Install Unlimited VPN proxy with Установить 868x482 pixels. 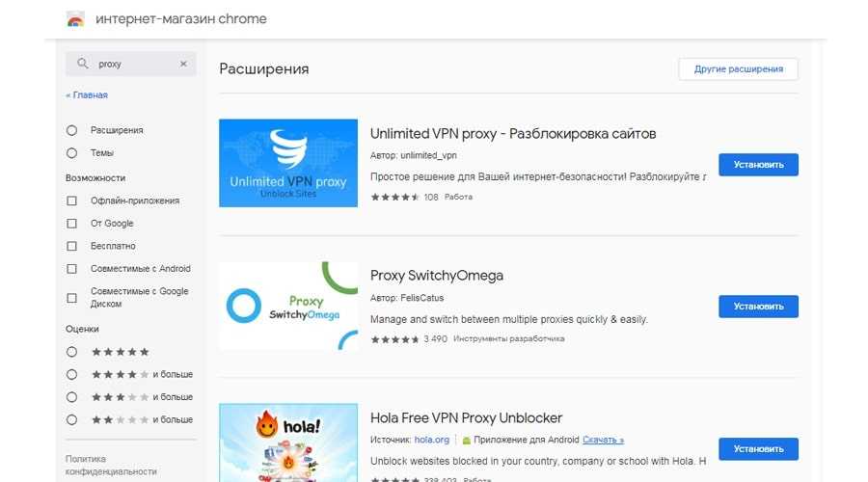(x=758, y=165)
